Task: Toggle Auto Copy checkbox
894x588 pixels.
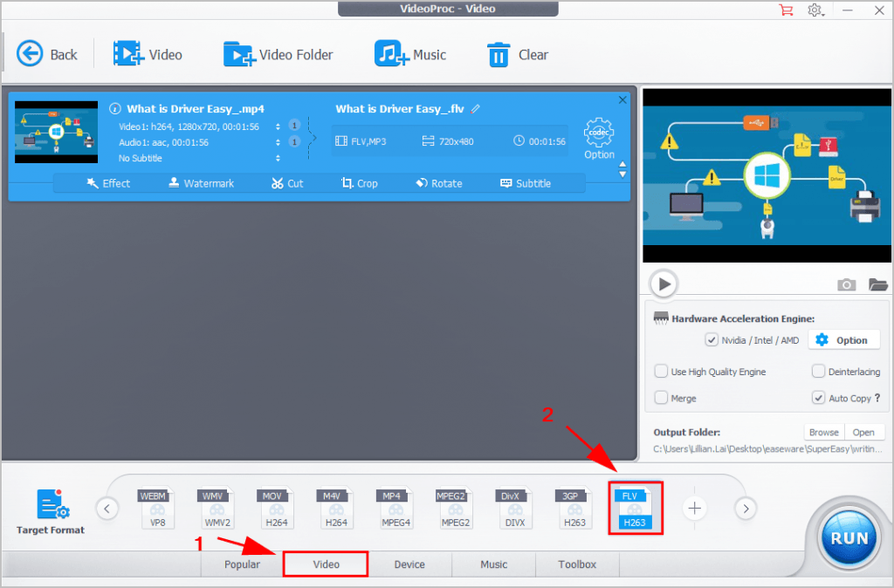Action: (818, 398)
